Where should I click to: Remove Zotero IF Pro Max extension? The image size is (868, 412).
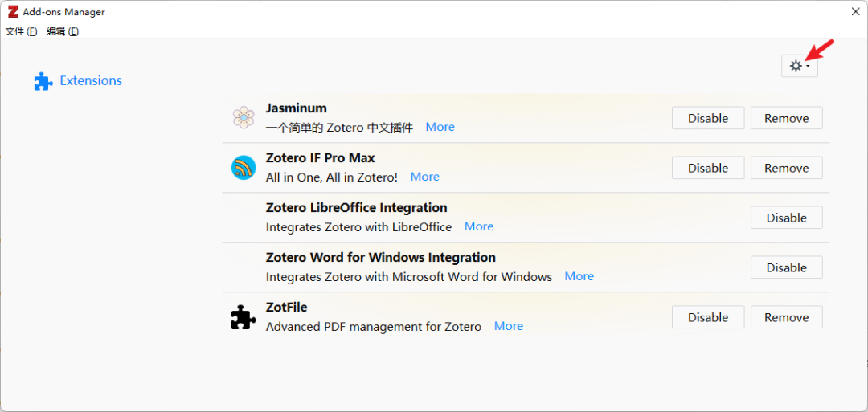pos(786,168)
